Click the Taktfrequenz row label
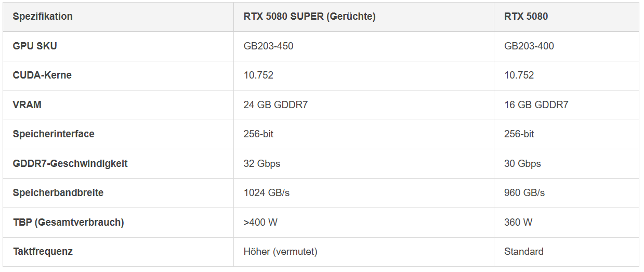The image size is (644, 272). click(43, 252)
